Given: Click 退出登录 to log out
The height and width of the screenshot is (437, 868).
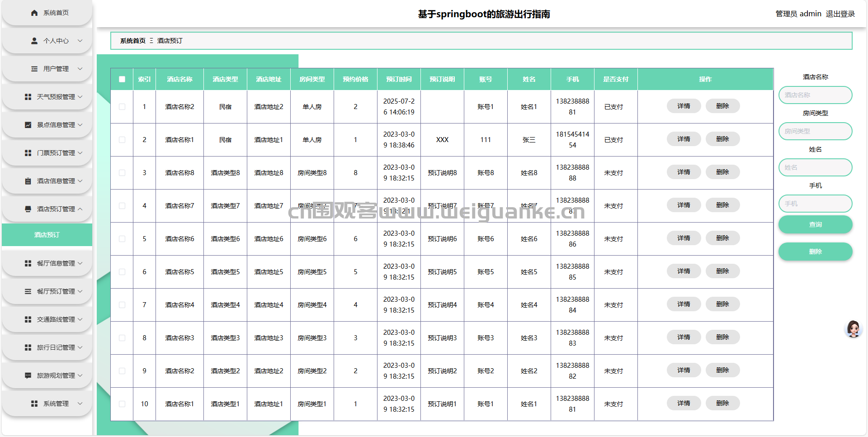Looking at the screenshot, I should tap(840, 14).
